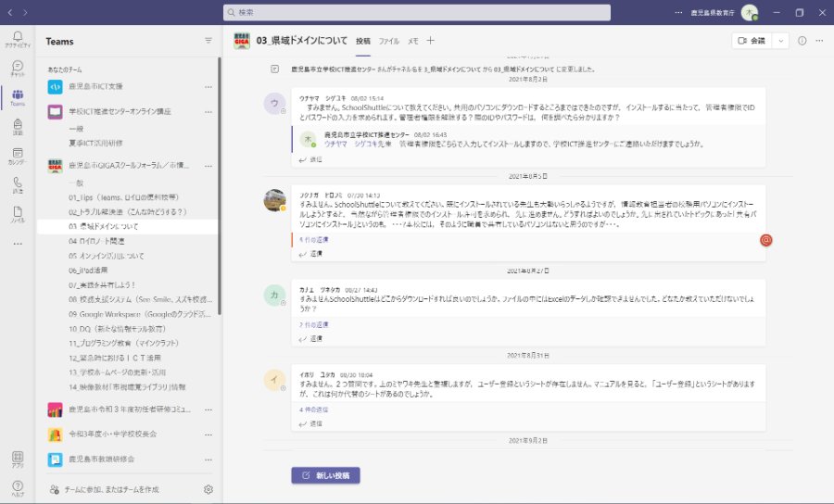Viewport: 834px width, 504px height.
Task: Click the team list scrollbar
Action: [219, 186]
